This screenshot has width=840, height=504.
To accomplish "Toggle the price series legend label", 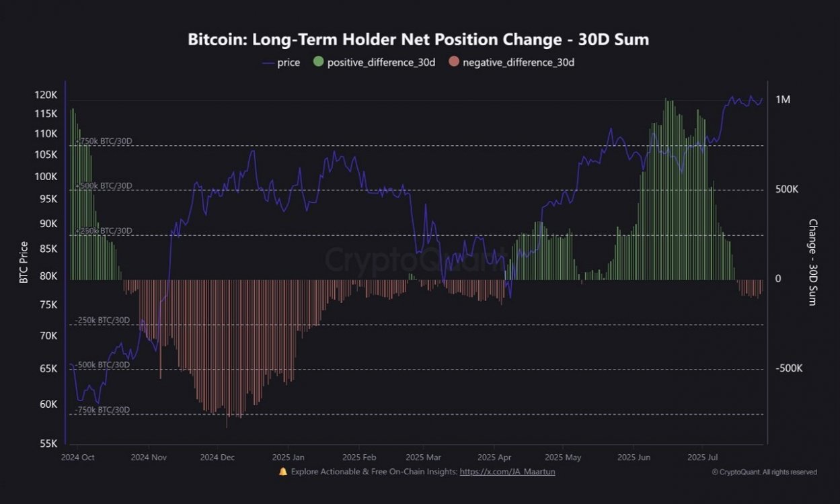I will tap(289, 62).
